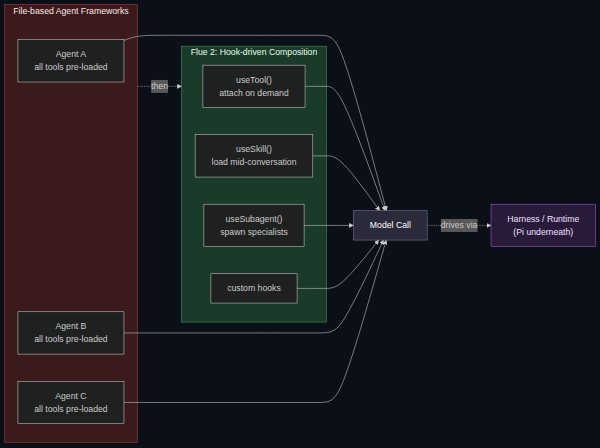This screenshot has width=600, height=448.
Task: Select the custom hooks node
Action: click(x=254, y=288)
